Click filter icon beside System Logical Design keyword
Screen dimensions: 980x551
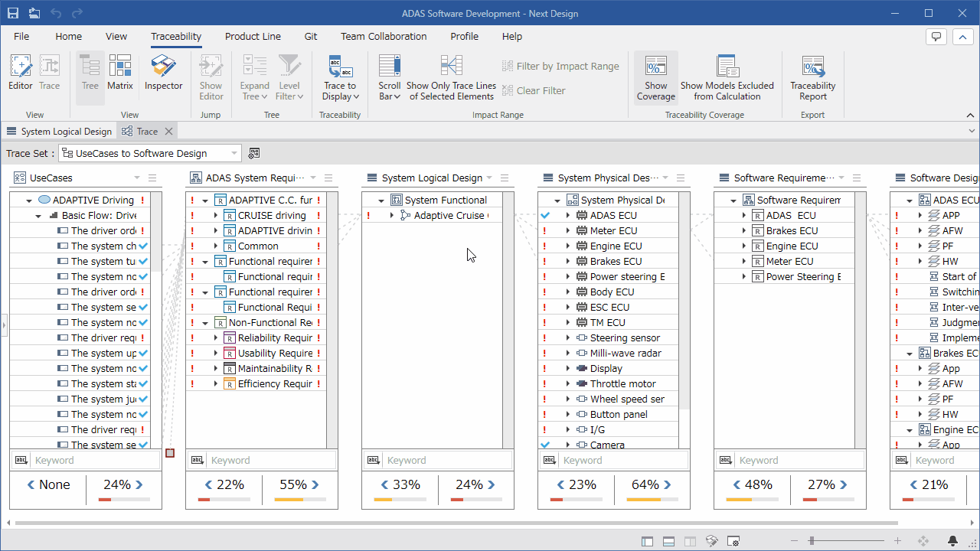pyautogui.click(x=374, y=460)
